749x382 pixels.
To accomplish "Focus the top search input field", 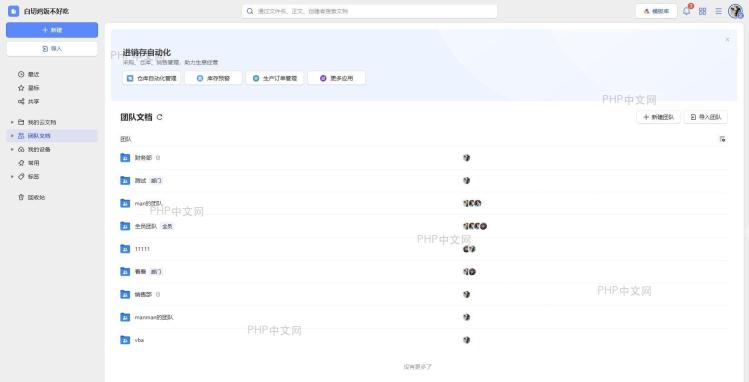I will 370,11.
